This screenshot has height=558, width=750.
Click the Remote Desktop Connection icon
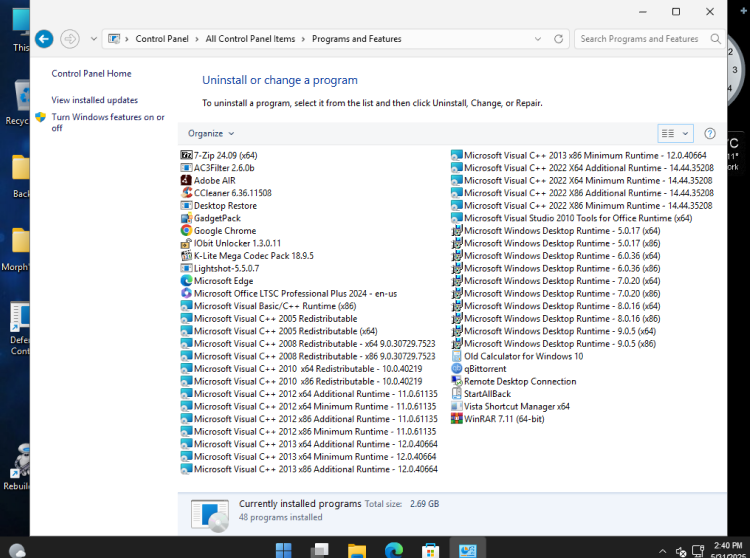tap(457, 381)
